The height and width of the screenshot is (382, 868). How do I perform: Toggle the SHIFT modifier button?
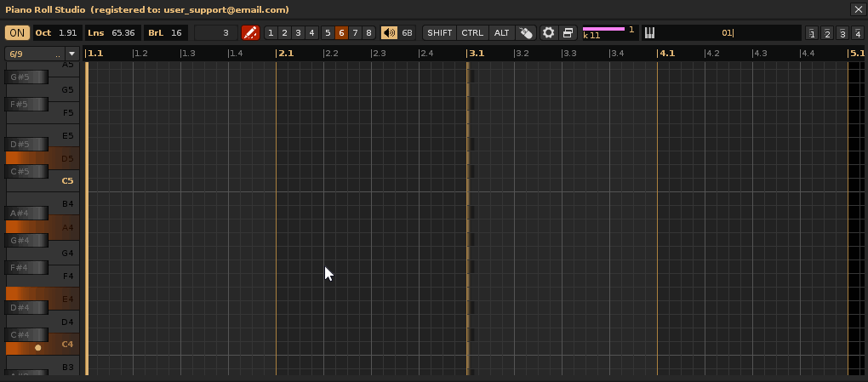(x=440, y=33)
